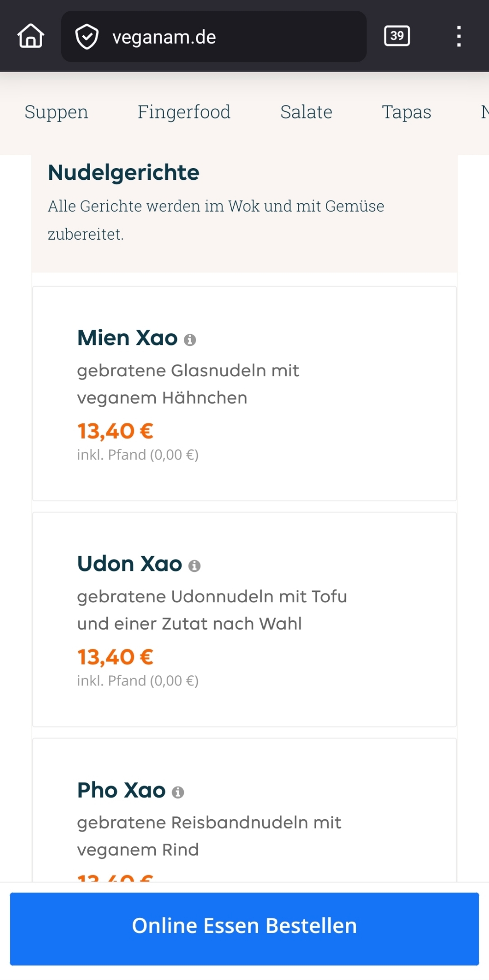Switch to the Fingerfood category

(x=184, y=112)
